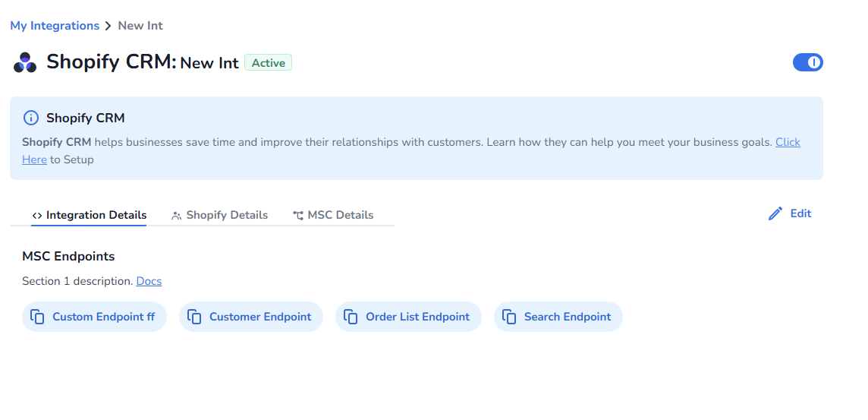Click the copy icon on Customer Endpoint
This screenshot has height=420, width=868.
pyautogui.click(x=193, y=317)
